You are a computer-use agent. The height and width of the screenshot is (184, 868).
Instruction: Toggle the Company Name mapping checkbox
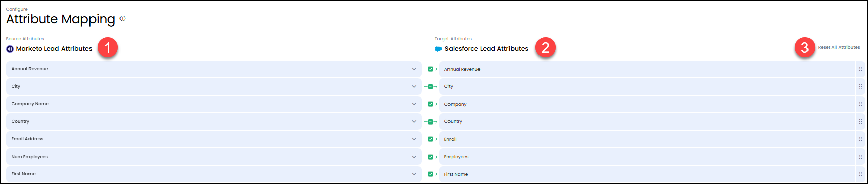coord(430,104)
